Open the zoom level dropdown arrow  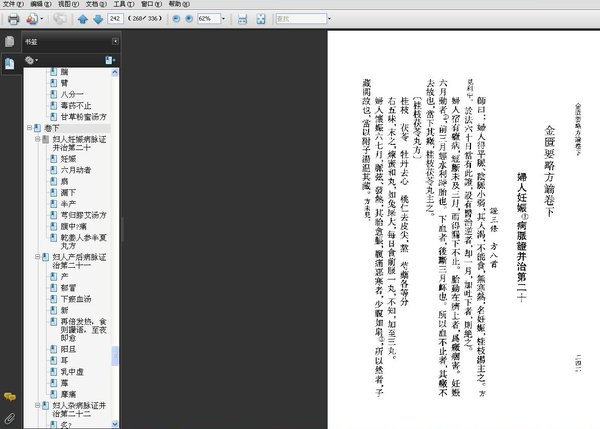pyautogui.click(x=223, y=18)
